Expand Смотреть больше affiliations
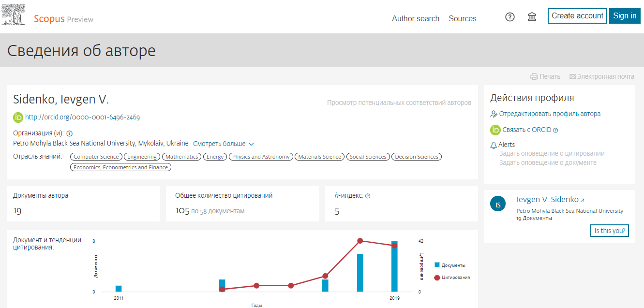644x308 pixels. [224, 144]
